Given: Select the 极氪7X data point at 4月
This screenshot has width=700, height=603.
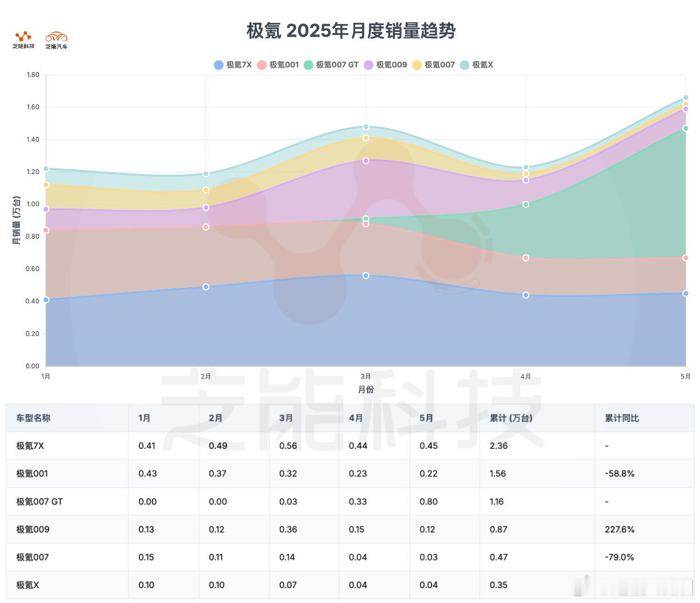Looking at the screenshot, I should coord(526,295).
